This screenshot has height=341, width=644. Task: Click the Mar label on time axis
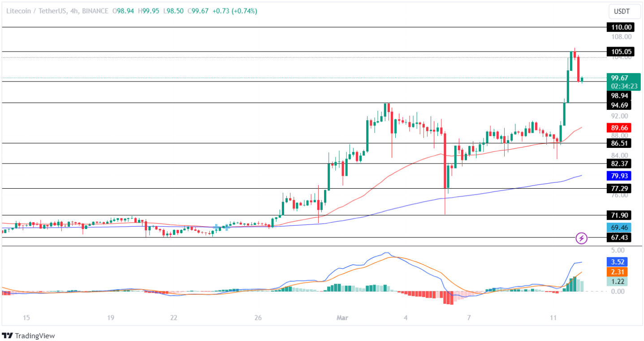[x=342, y=318]
